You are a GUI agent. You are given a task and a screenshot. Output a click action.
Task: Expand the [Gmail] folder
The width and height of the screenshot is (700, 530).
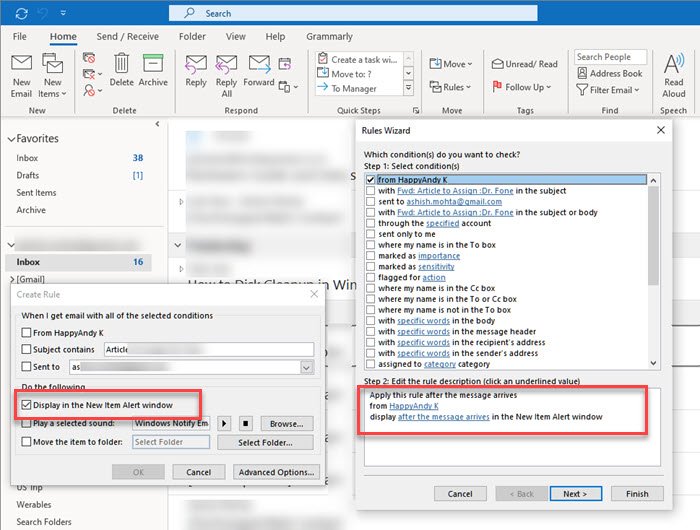coord(12,280)
